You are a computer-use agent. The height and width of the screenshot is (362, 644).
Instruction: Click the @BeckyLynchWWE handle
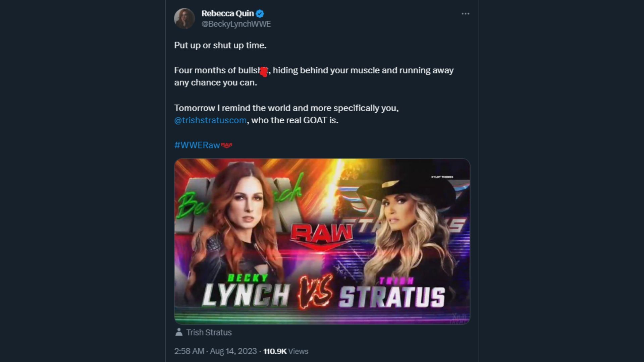pos(236,24)
